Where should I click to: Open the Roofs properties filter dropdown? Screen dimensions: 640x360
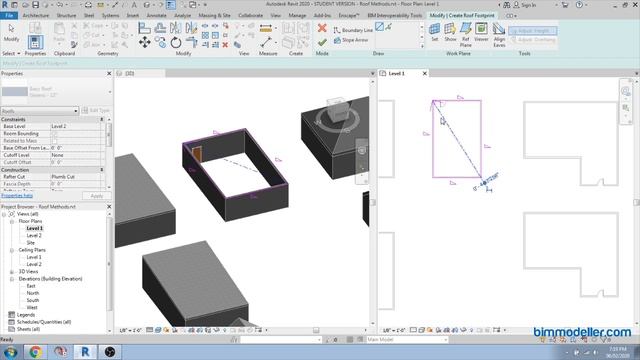click(x=39, y=111)
